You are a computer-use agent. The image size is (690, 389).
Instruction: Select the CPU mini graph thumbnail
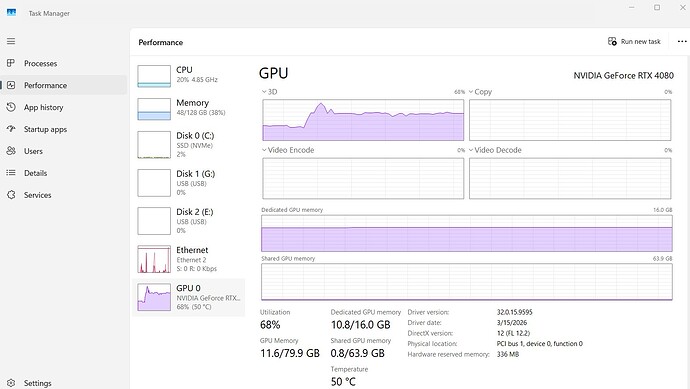point(154,76)
